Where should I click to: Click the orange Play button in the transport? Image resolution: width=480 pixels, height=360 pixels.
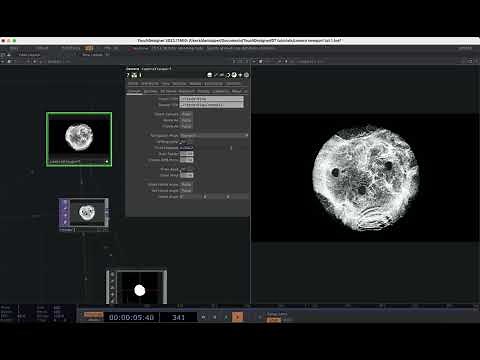point(237,317)
